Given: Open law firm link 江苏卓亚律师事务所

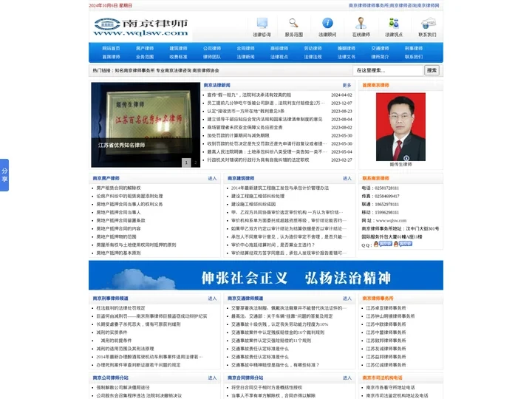Looking at the screenshot, I should 386,308.
